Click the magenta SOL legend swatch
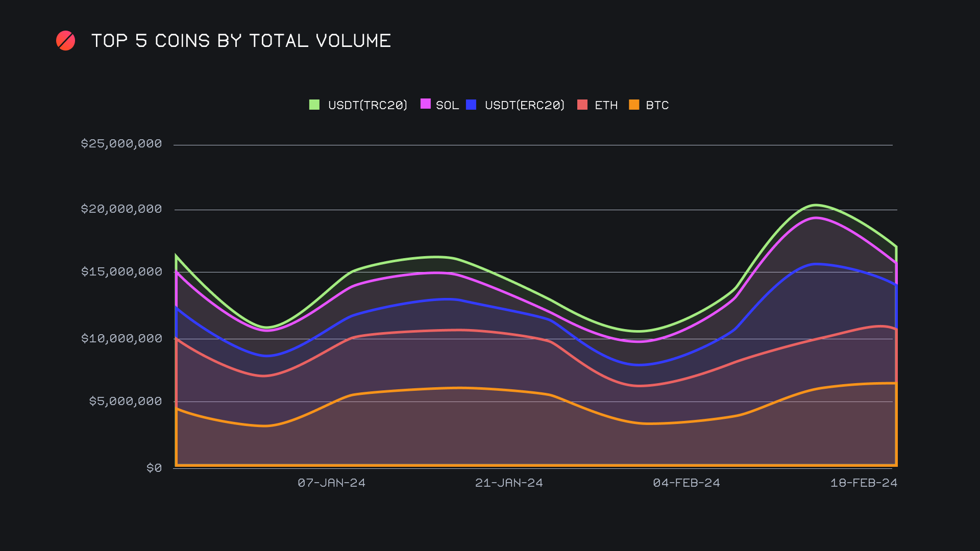980x551 pixels. tap(425, 104)
